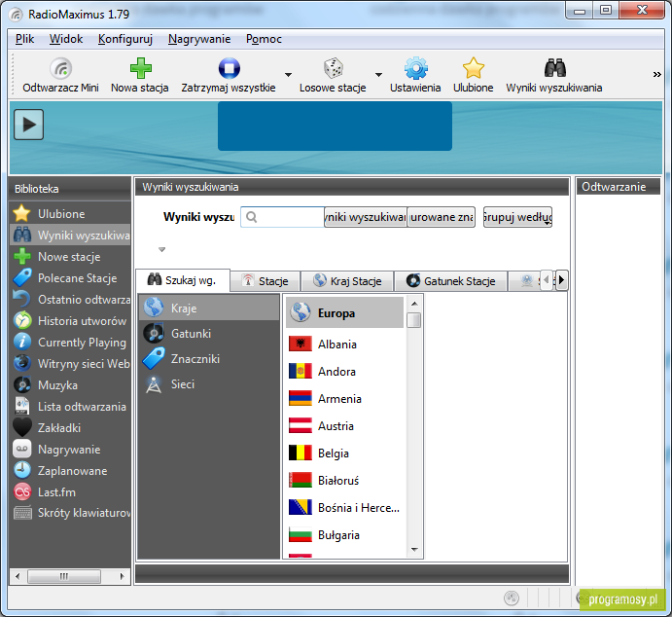The image size is (672, 617).
Task: Select Białoruś in the country list
Action: 345,480
